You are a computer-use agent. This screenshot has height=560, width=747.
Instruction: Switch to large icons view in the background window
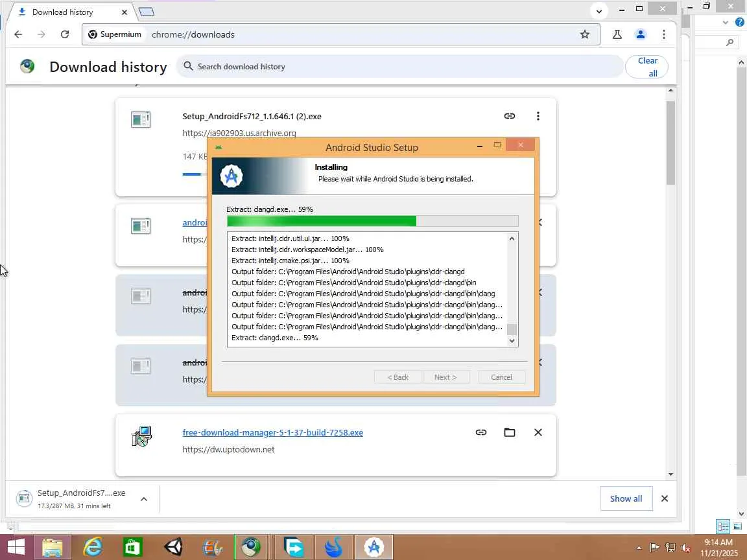pyautogui.click(x=737, y=526)
